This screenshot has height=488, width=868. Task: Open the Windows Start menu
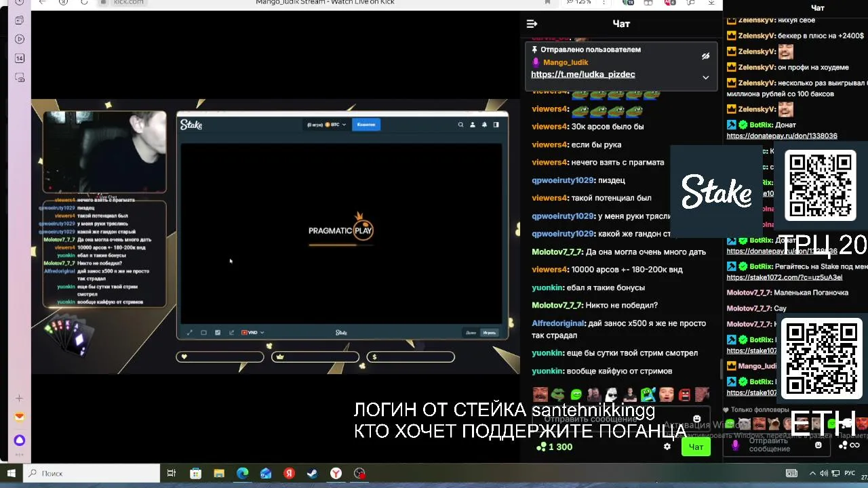(x=12, y=473)
